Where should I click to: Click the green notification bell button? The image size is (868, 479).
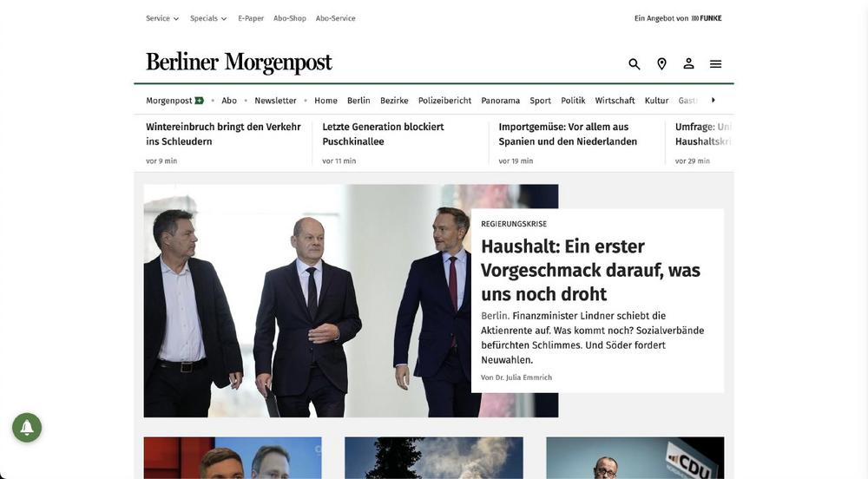tap(27, 428)
